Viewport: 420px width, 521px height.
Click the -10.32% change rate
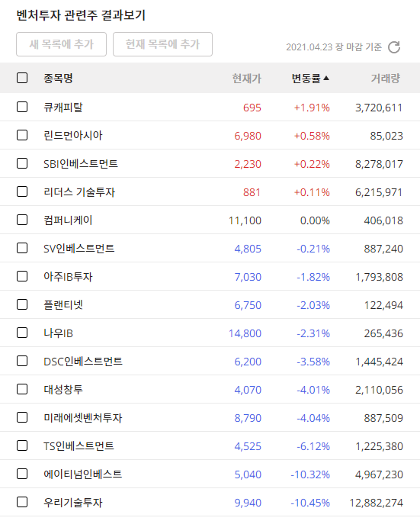click(310, 474)
